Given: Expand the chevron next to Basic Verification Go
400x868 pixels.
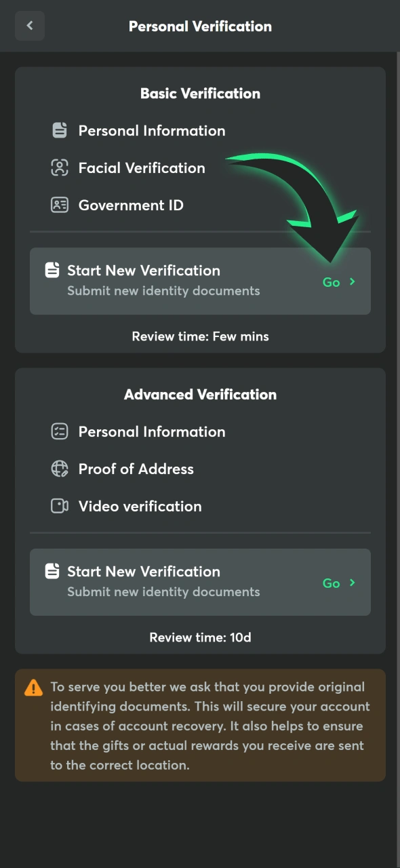Looking at the screenshot, I should click(x=351, y=282).
